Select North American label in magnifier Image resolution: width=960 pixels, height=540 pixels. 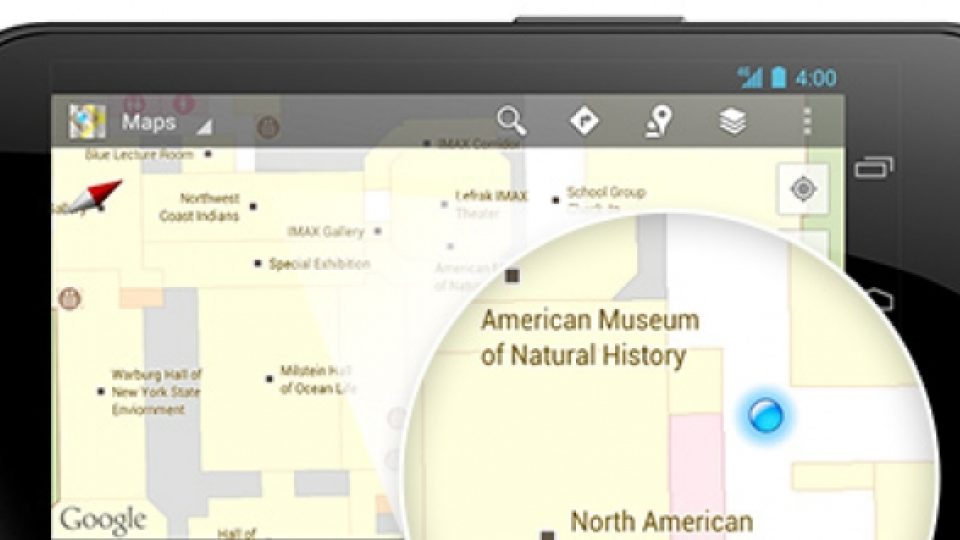[x=661, y=522]
